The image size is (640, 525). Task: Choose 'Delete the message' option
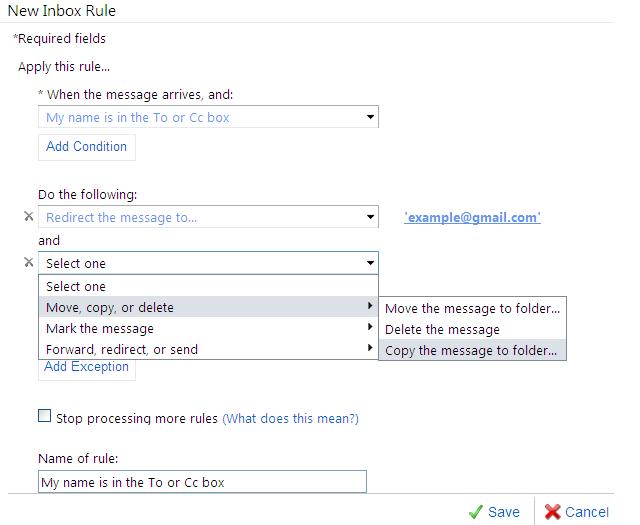(442, 329)
